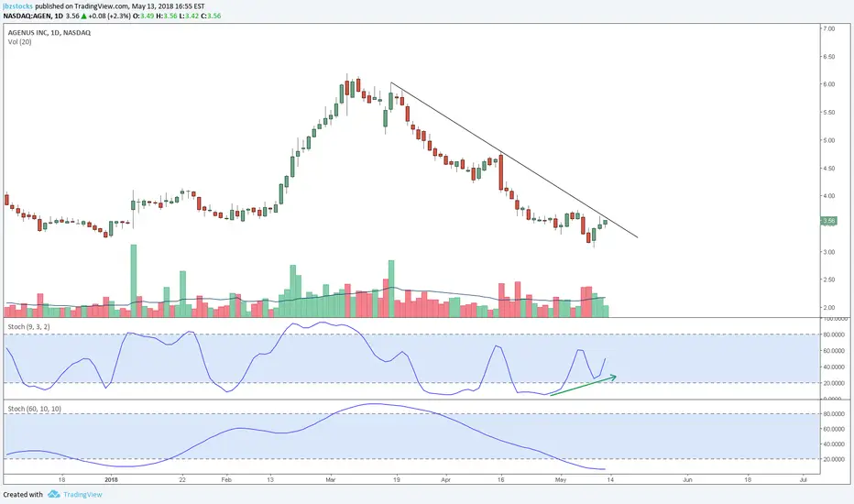Click the 60.0000 level in Stoch (60, 10, 10)

(x=833, y=430)
